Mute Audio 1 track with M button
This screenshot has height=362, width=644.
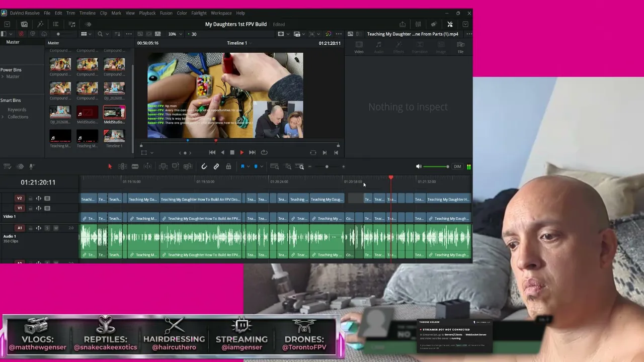[56, 228]
